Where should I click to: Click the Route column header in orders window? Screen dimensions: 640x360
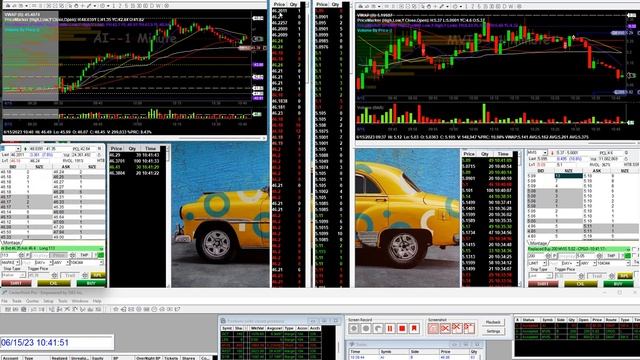(611, 320)
